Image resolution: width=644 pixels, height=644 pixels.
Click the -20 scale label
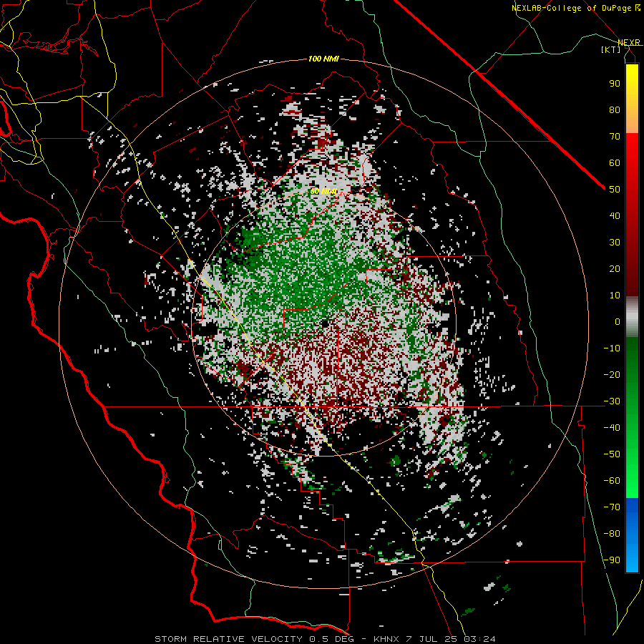coord(612,375)
